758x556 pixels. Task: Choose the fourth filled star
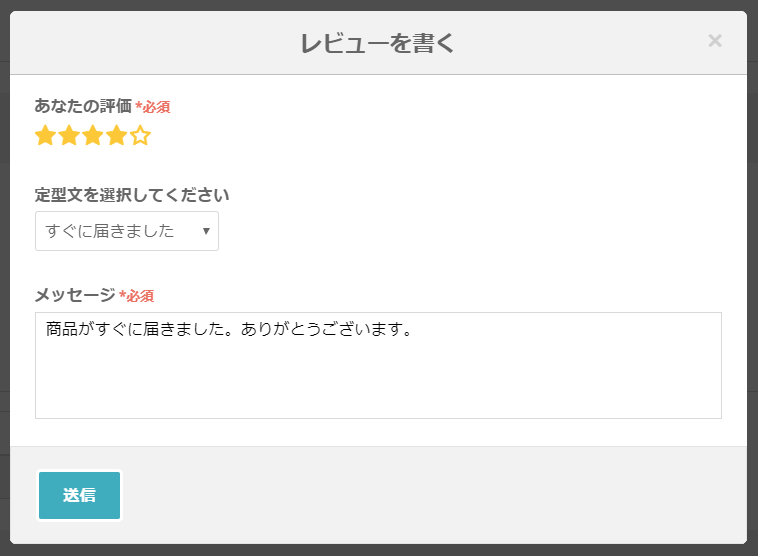tap(117, 136)
